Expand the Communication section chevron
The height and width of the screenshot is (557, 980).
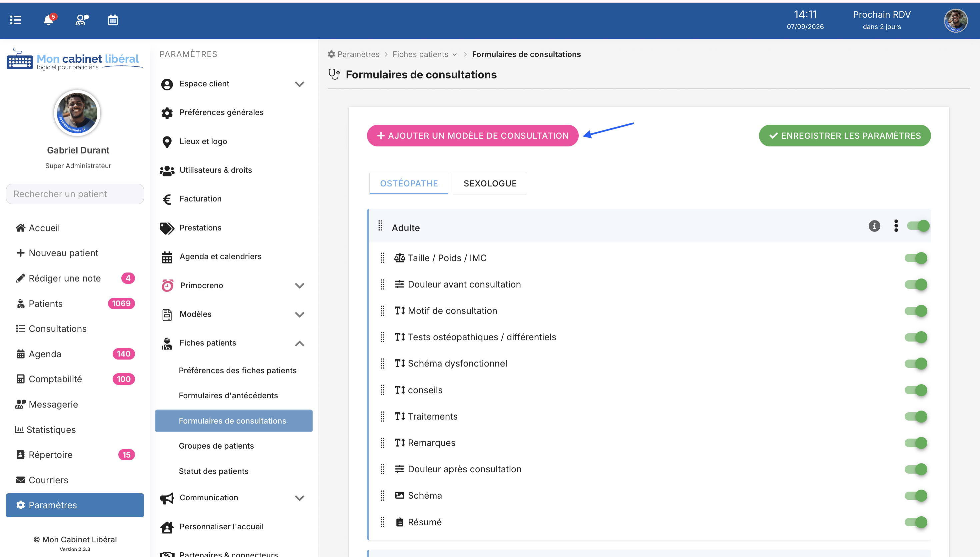pos(300,498)
